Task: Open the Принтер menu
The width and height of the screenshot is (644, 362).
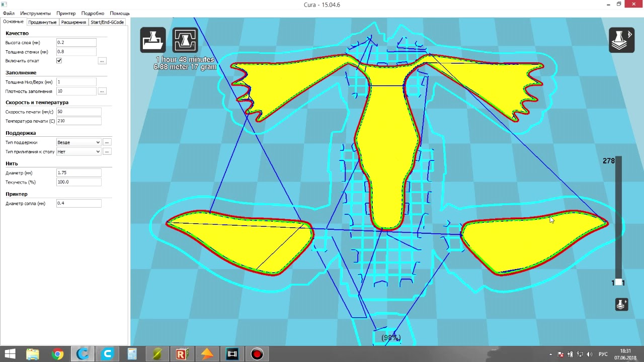Action: pyautogui.click(x=66, y=13)
